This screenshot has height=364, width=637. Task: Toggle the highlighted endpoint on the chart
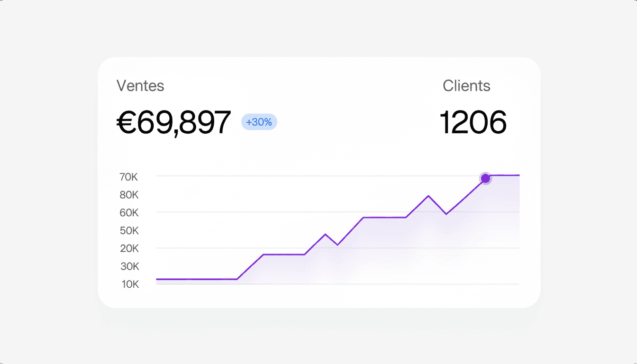tap(486, 178)
